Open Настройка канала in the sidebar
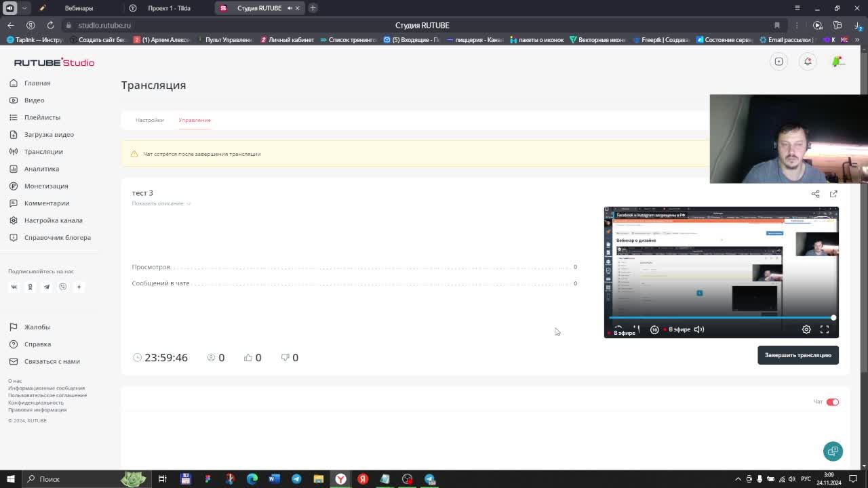The image size is (868, 488). [46, 220]
